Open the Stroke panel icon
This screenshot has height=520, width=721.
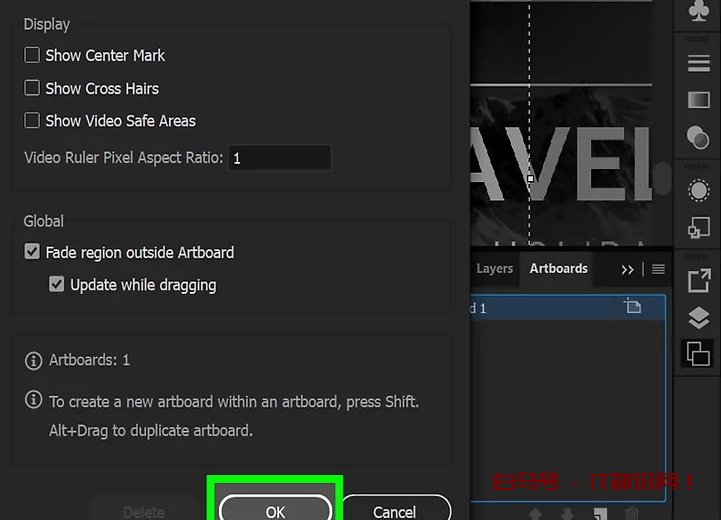tap(698, 62)
